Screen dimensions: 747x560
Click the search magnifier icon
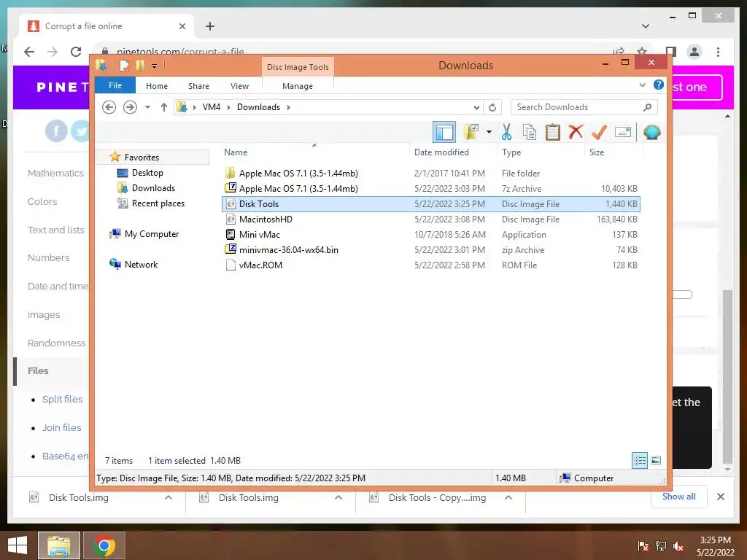click(647, 107)
